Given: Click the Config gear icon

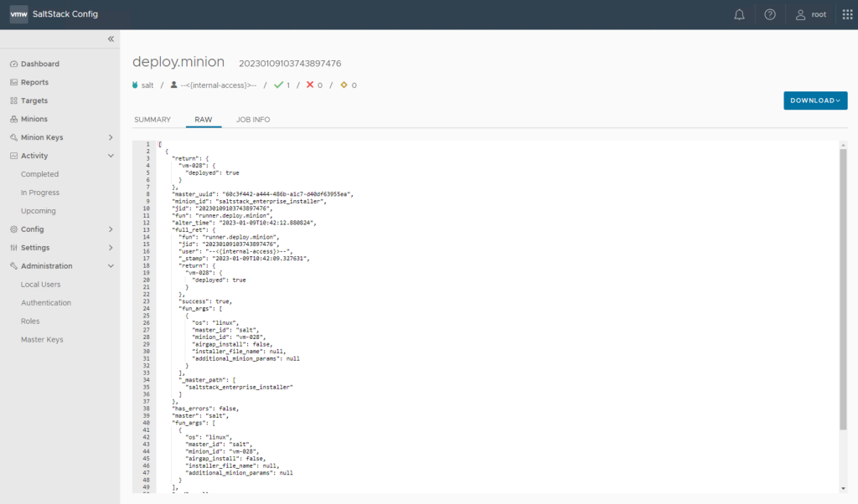Looking at the screenshot, I should coord(13,229).
